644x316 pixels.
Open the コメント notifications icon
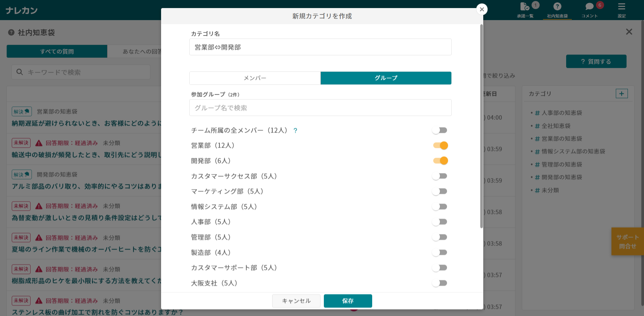(589, 7)
